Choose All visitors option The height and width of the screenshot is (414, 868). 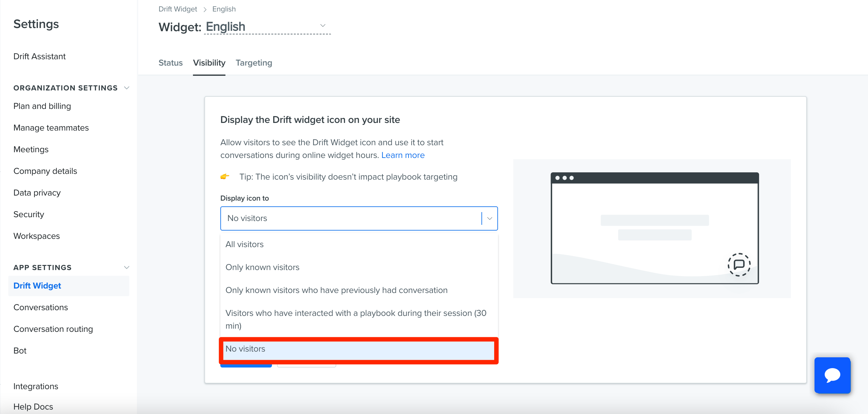(x=359, y=244)
